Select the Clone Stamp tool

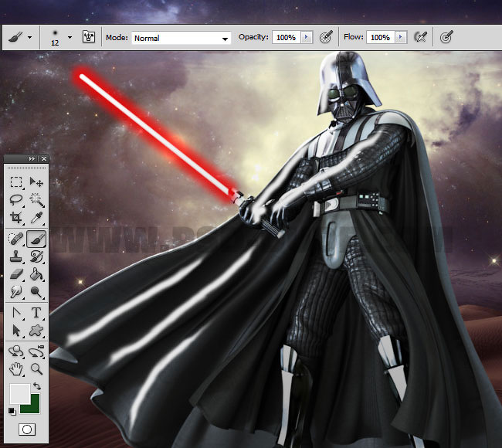[x=15, y=256]
